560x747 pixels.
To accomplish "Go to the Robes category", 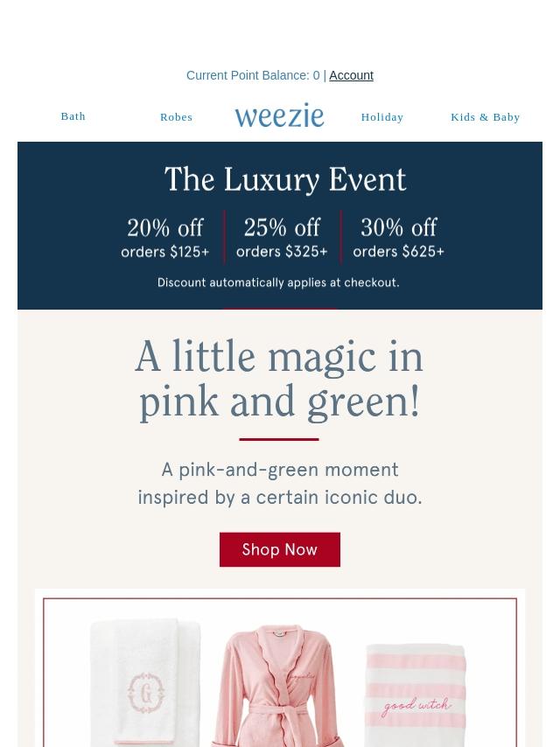I will (x=176, y=117).
